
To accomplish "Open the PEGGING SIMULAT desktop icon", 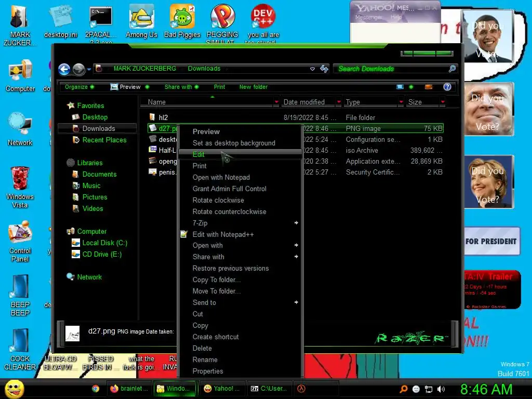I will pos(222,24).
